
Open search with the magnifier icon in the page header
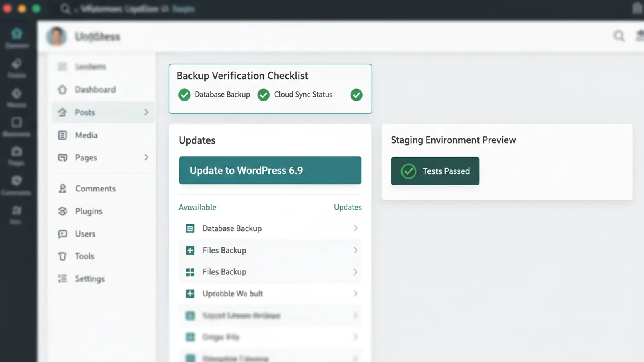click(619, 36)
